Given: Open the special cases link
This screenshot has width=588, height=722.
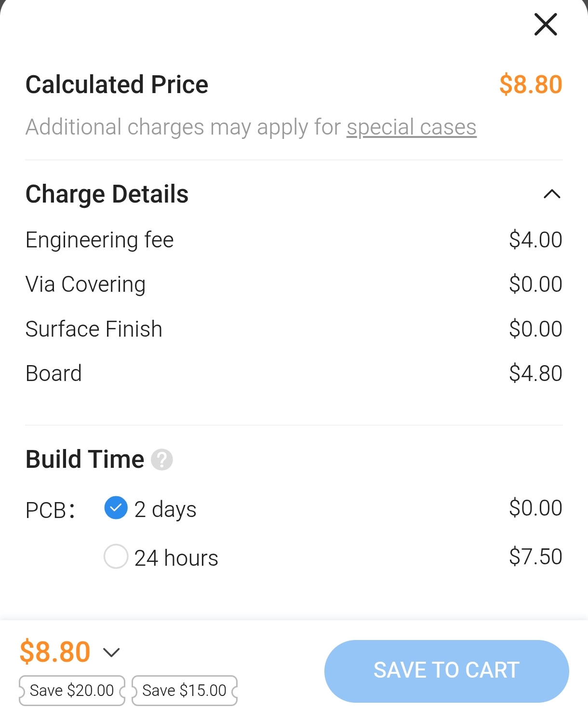Looking at the screenshot, I should pos(411,127).
